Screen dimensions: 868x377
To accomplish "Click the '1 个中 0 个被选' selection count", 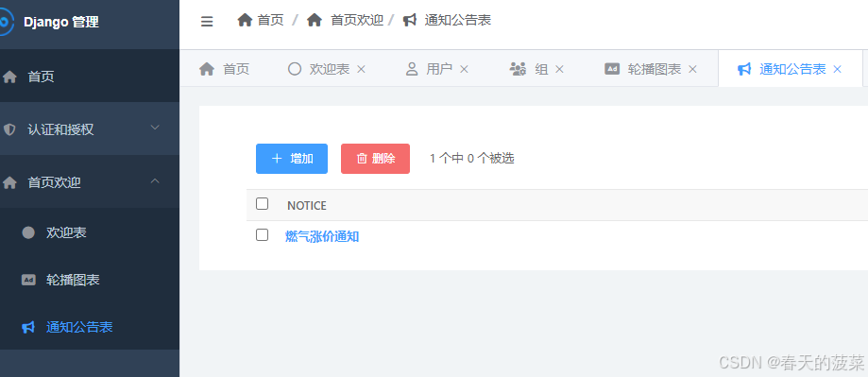I will [x=471, y=159].
